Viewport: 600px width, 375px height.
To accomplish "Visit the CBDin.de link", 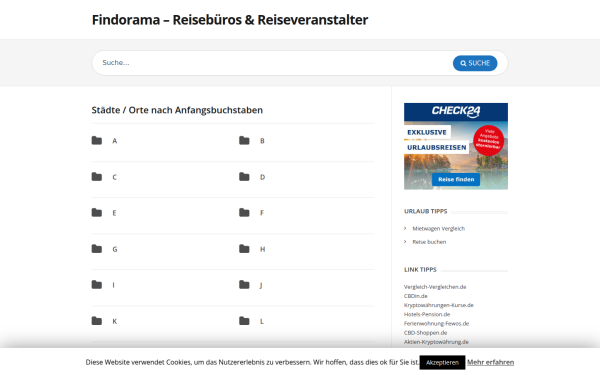I will [x=416, y=296].
